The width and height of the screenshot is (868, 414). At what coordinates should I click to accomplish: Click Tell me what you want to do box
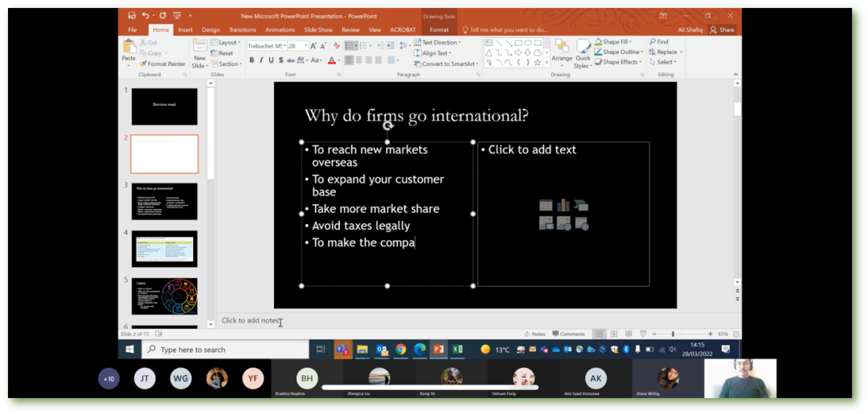pos(505,30)
